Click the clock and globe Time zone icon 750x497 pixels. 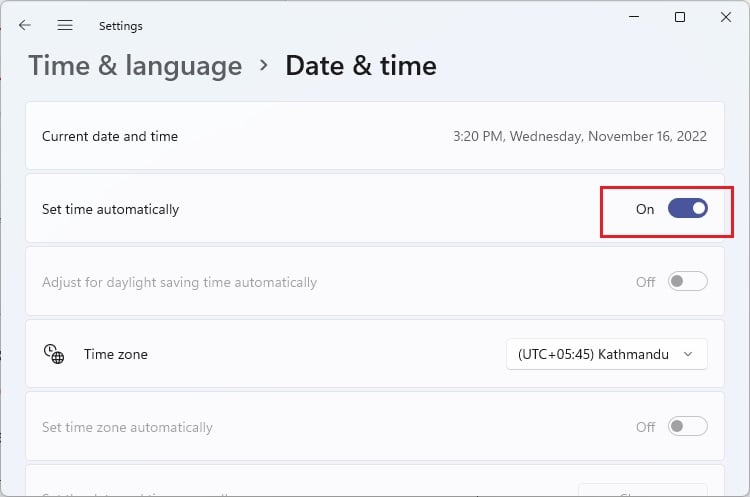click(x=54, y=354)
